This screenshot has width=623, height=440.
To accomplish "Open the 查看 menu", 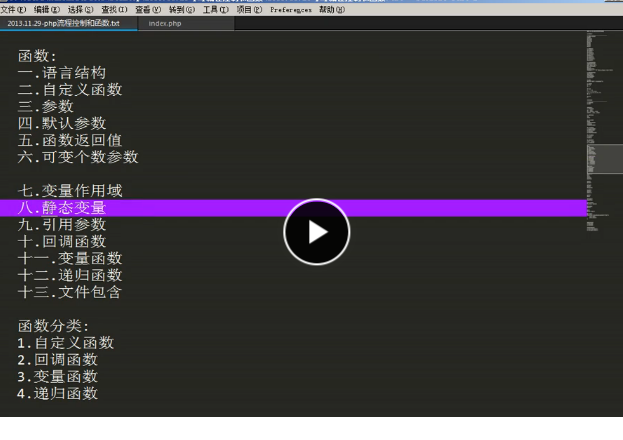I will point(148,10).
